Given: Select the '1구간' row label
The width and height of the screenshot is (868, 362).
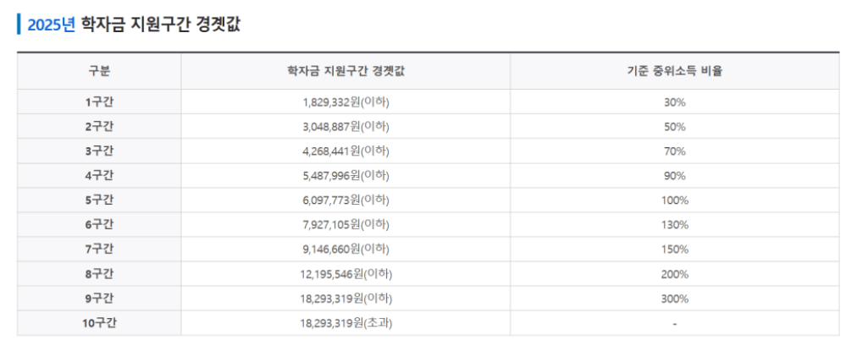Looking at the screenshot, I should 99,101.
